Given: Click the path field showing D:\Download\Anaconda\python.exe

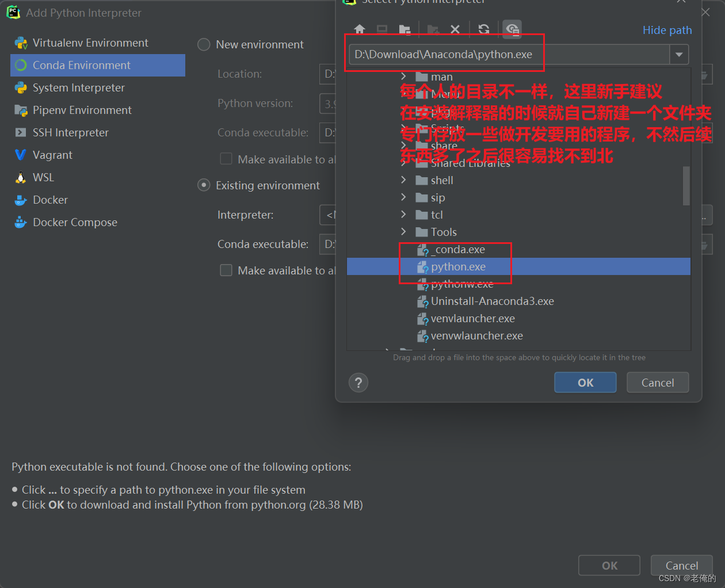Looking at the screenshot, I should coord(509,55).
